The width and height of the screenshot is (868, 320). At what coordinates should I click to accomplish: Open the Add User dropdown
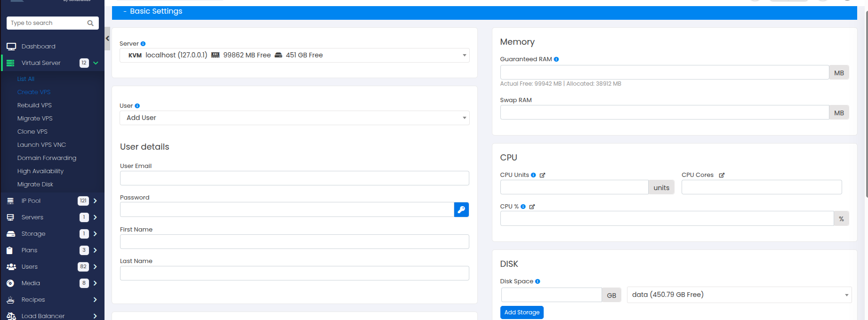coord(295,118)
